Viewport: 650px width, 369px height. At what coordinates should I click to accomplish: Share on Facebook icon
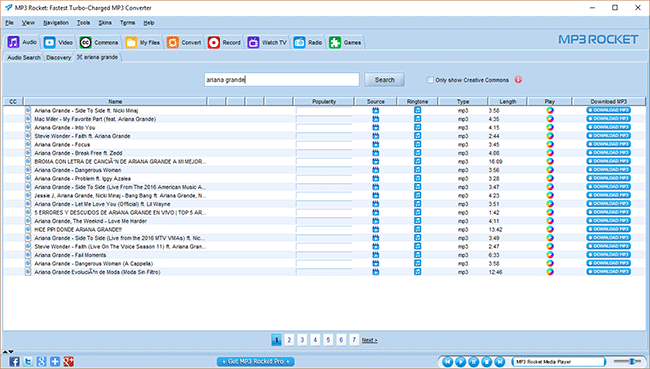tap(14, 362)
